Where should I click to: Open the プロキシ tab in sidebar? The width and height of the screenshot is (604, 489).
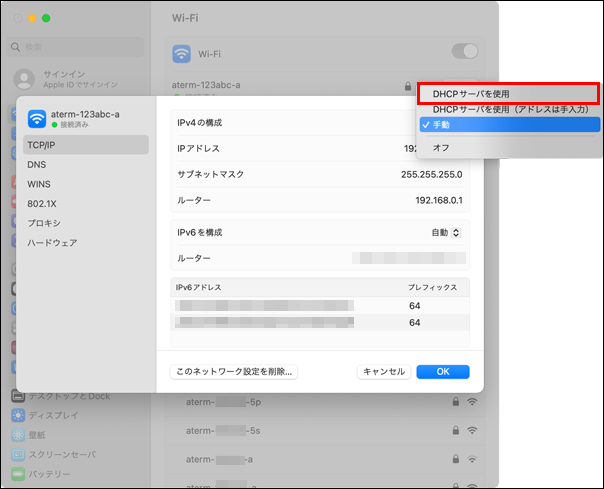[x=44, y=223]
